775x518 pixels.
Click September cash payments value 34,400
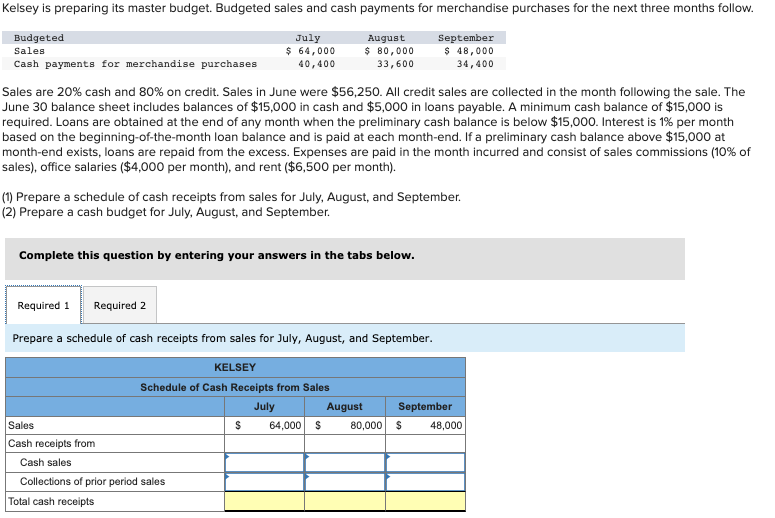coord(475,64)
